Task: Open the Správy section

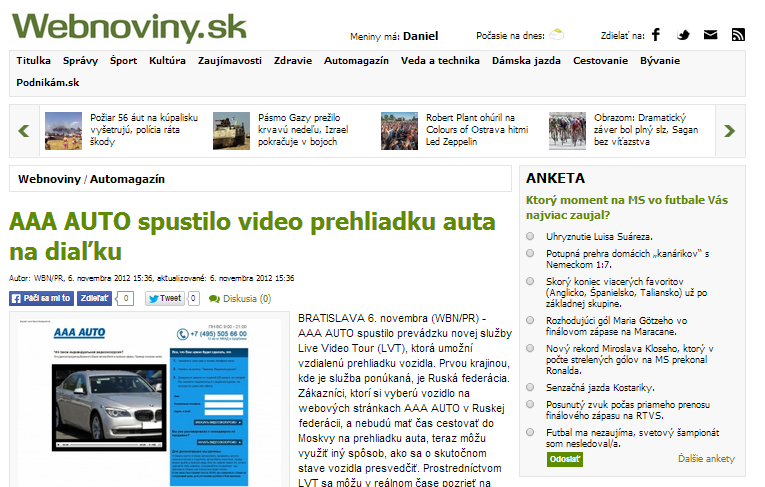Action: [x=81, y=61]
